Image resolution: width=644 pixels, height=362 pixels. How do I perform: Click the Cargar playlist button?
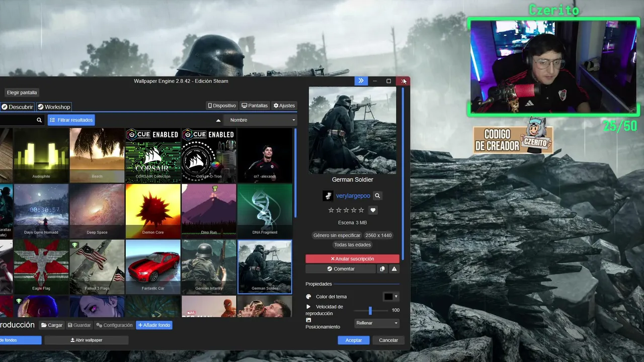52,325
